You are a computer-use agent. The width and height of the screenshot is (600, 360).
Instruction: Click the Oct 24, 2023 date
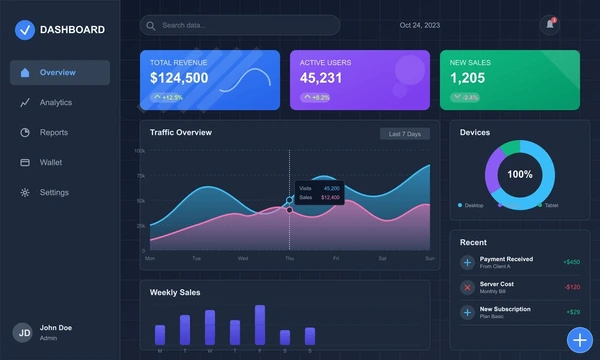(x=420, y=25)
